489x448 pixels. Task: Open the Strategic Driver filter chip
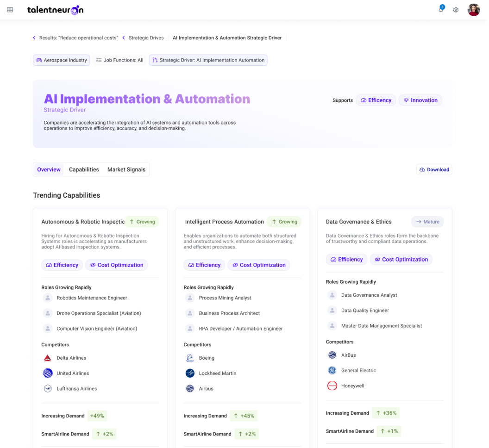coord(208,60)
